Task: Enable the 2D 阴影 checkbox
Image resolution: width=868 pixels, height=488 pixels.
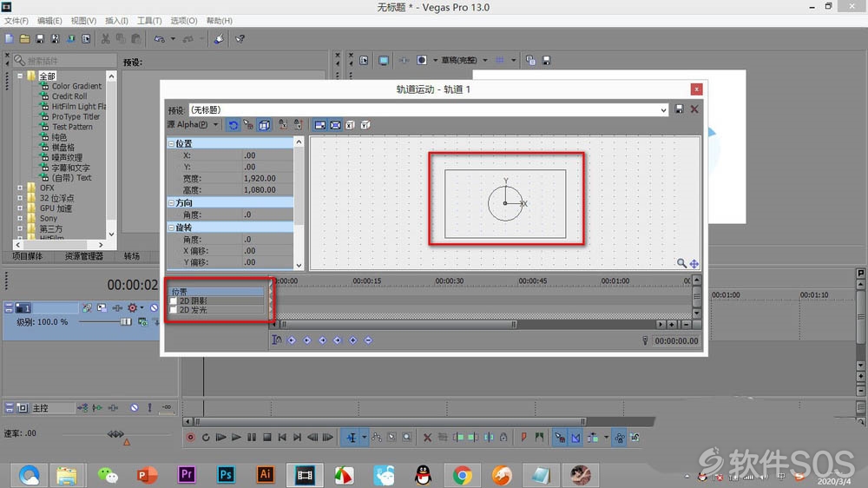Action: click(174, 300)
